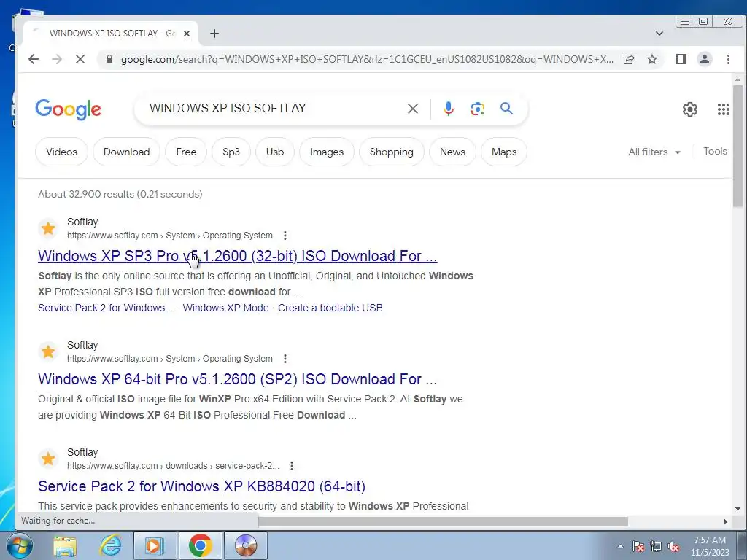The height and width of the screenshot is (560, 747).
Task: Stop loading the page
Action: click(80, 59)
